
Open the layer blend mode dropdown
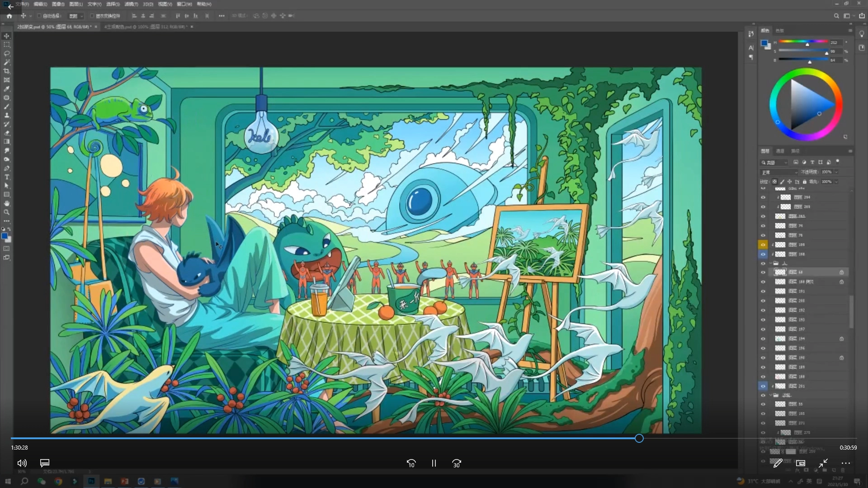pos(779,172)
